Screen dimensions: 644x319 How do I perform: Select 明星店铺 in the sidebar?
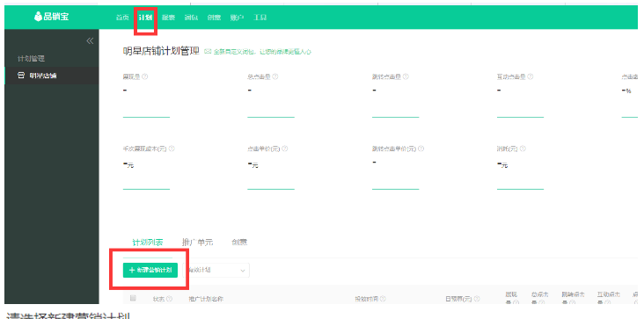[x=51, y=76]
